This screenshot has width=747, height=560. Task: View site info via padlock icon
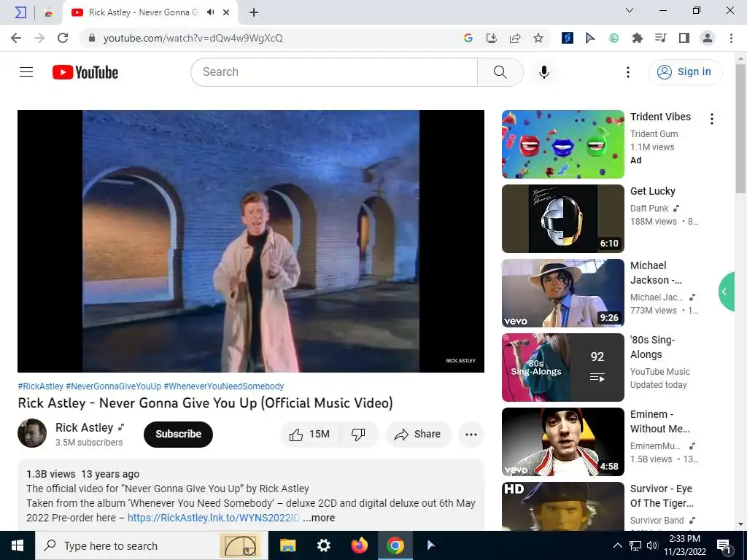point(92,38)
